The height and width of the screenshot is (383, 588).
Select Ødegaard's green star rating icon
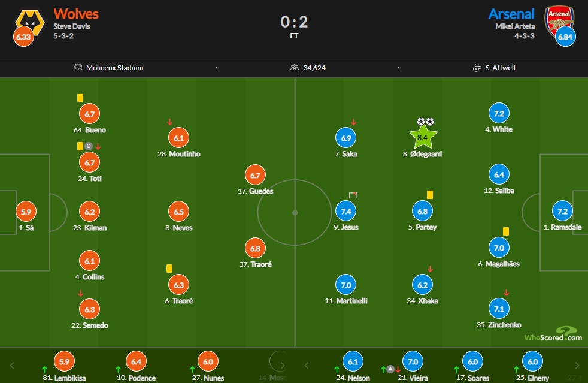point(423,137)
